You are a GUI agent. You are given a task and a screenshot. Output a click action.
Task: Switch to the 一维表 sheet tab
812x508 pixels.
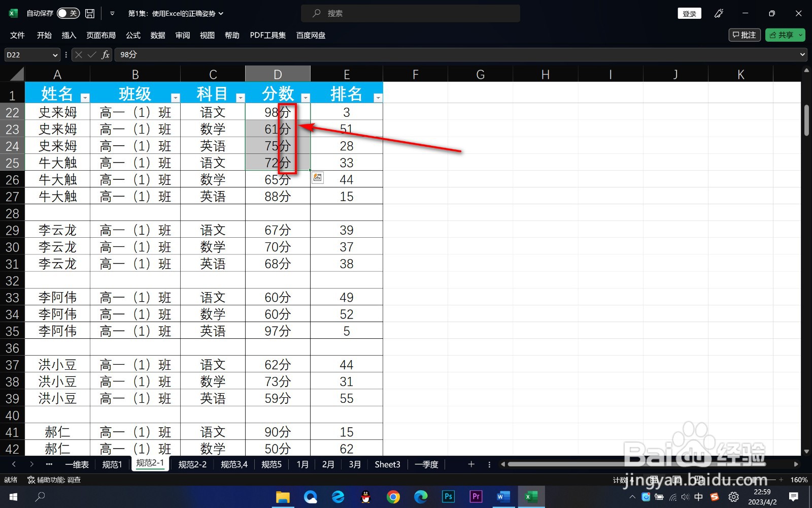click(x=77, y=464)
